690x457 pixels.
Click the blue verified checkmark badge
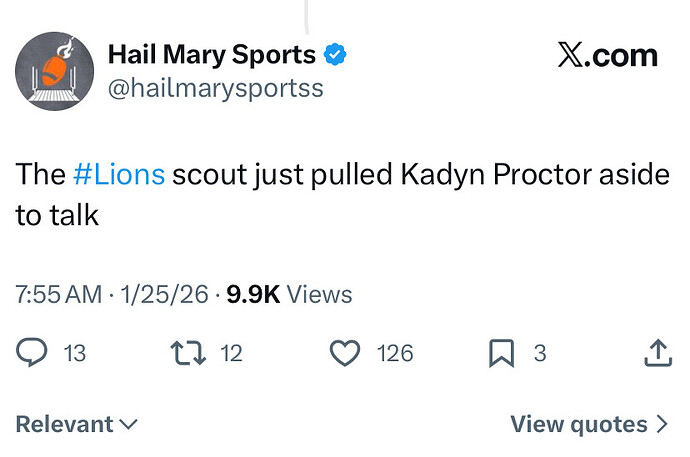click(x=335, y=55)
